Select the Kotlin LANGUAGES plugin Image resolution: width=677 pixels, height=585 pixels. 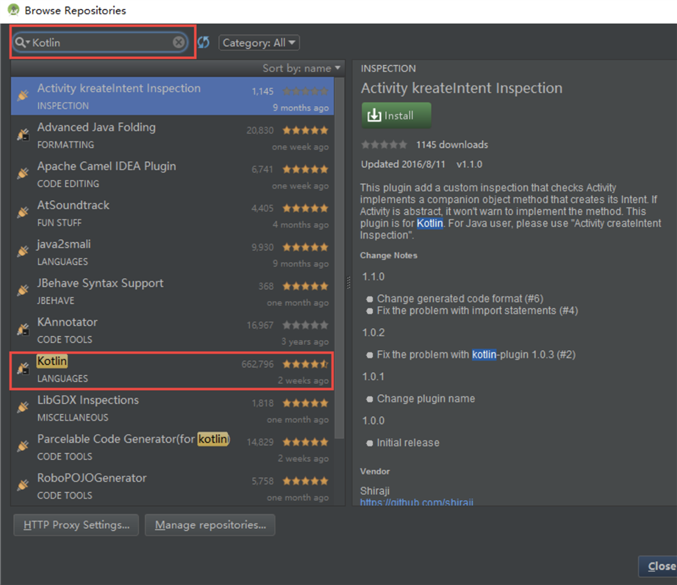click(172, 371)
